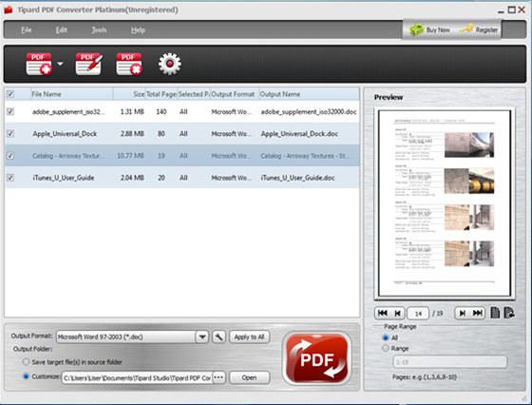This screenshot has height=405, width=532.
Task: Click the Register key button
Action: click(479, 29)
